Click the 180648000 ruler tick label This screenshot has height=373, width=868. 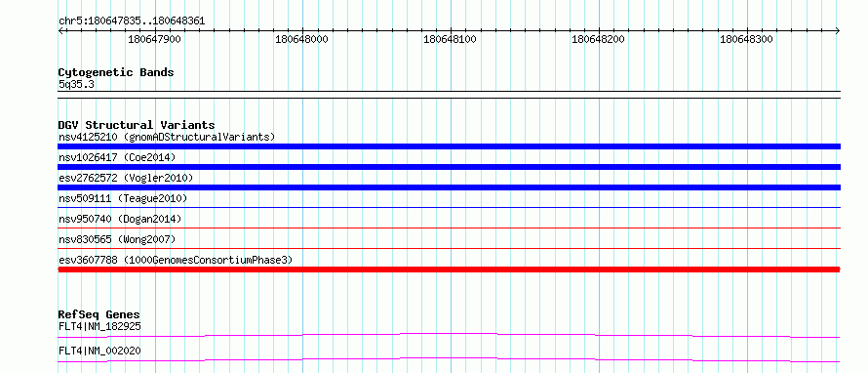[301, 39]
